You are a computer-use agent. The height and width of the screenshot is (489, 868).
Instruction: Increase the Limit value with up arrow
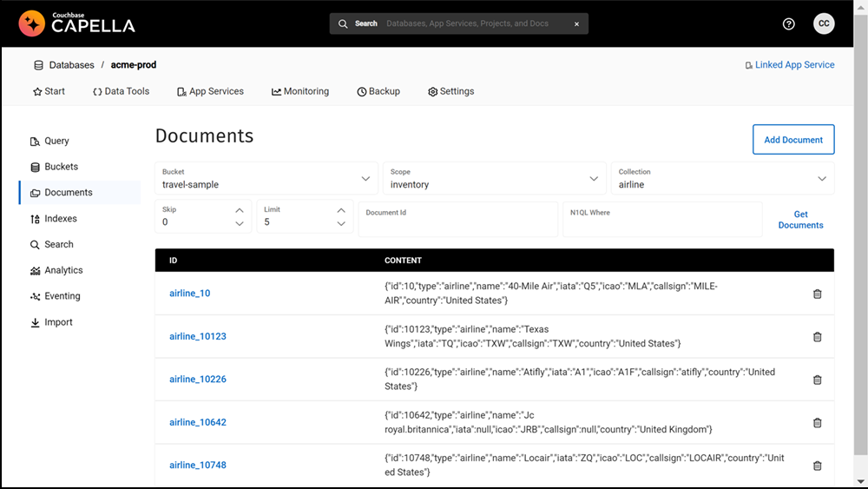pyautogui.click(x=341, y=210)
